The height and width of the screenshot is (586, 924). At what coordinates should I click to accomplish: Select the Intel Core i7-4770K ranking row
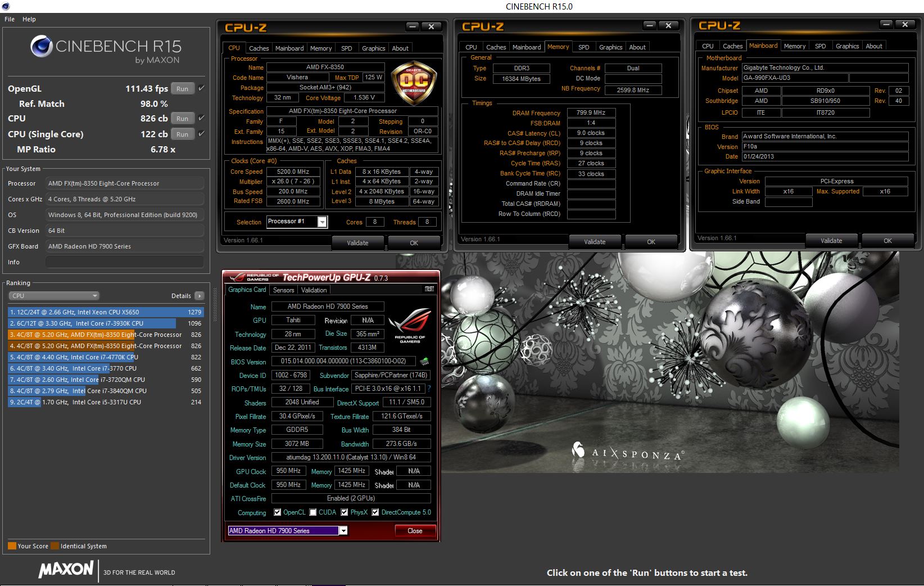point(106,357)
